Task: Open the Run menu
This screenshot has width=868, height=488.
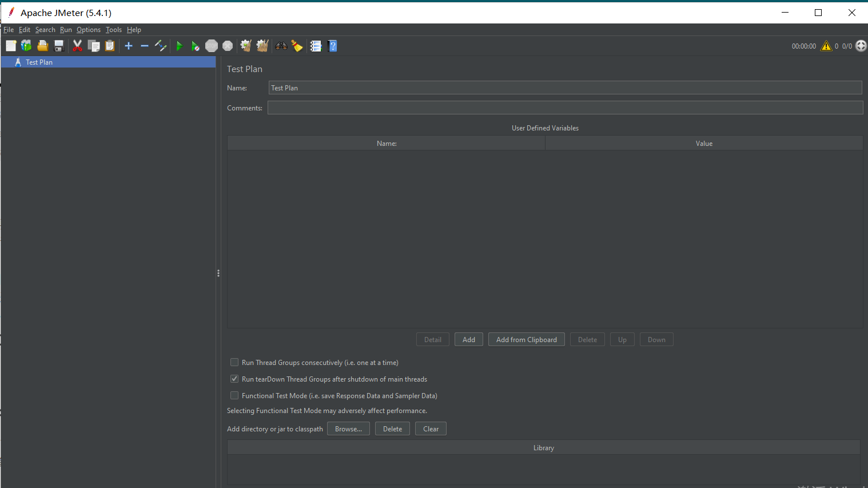Action: pos(66,30)
